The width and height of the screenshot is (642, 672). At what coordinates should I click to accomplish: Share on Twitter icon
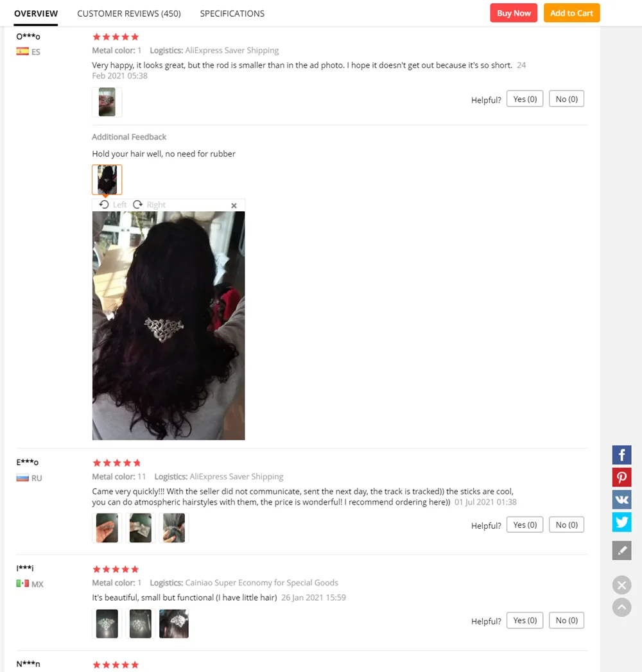tap(621, 522)
